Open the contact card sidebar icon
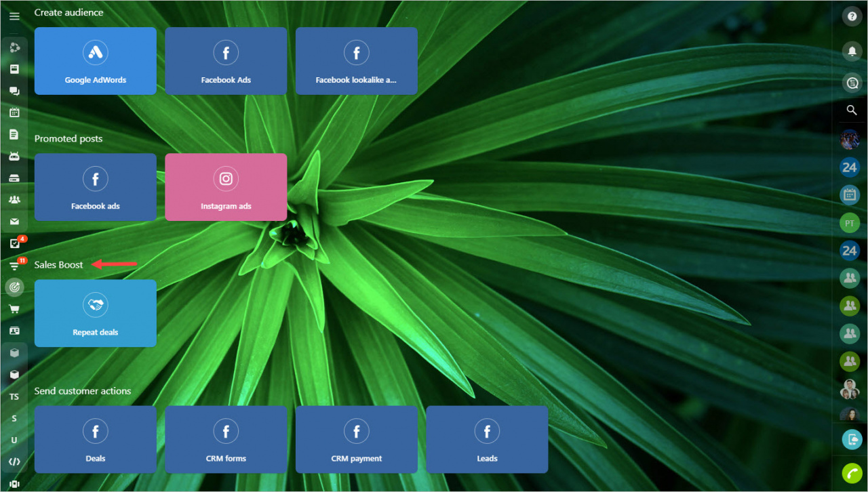This screenshot has height=492, width=868. [14, 331]
